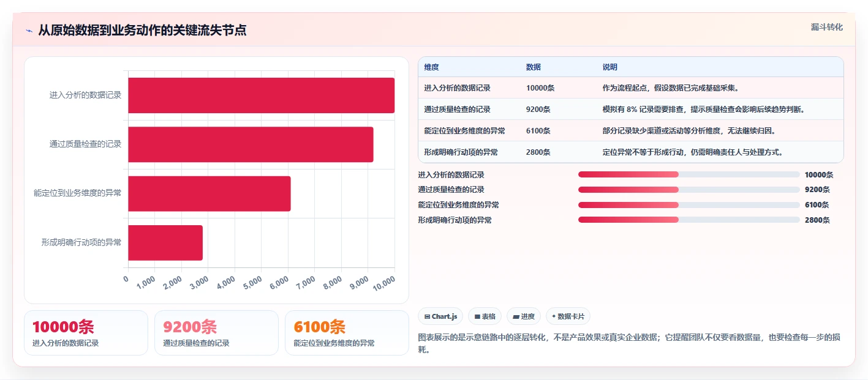Click 进入分析的数据记录 in the table
This screenshot has height=380, width=868.
coord(457,88)
